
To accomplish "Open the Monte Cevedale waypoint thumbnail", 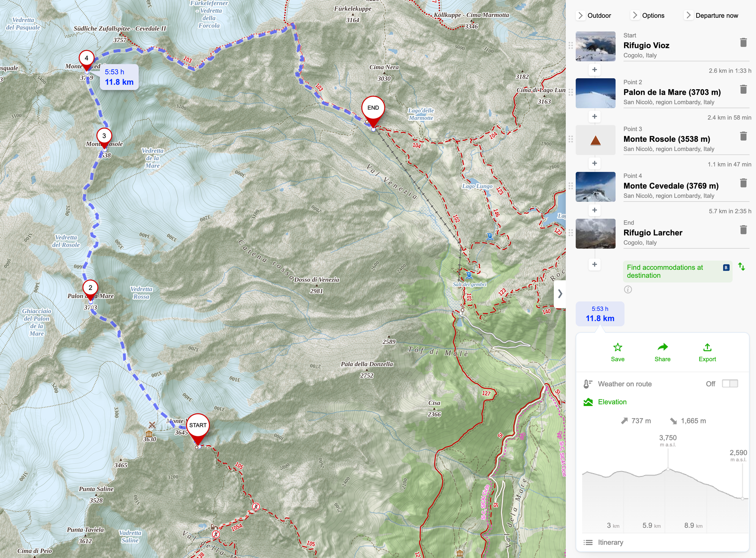I will [x=595, y=187].
